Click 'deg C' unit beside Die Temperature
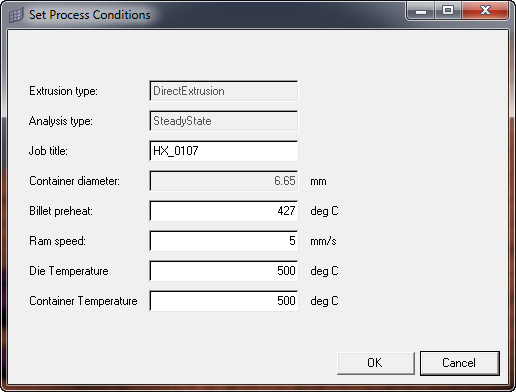Viewport: 516px width, 392px height. (x=324, y=271)
